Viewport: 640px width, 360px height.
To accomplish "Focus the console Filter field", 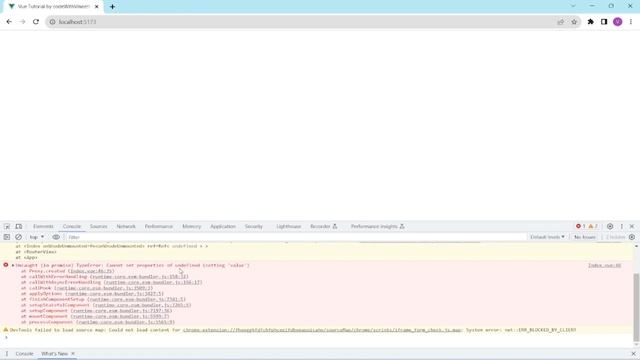I will coord(296,237).
